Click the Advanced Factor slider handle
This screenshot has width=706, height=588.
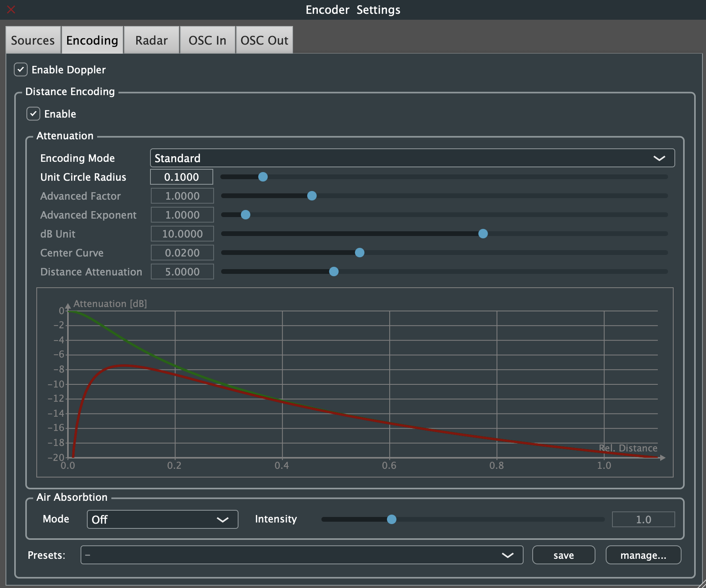pyautogui.click(x=312, y=196)
